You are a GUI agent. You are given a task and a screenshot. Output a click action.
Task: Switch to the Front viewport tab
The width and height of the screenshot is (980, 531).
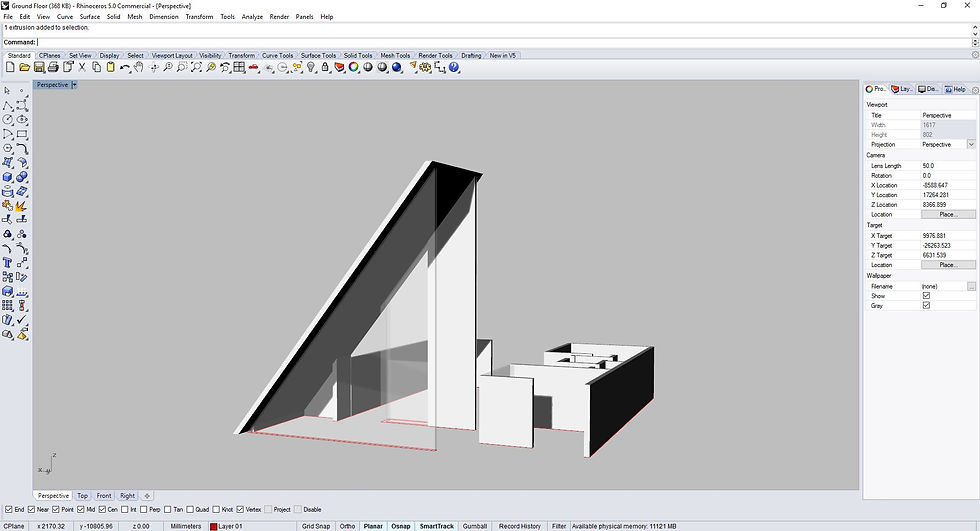pyautogui.click(x=104, y=495)
